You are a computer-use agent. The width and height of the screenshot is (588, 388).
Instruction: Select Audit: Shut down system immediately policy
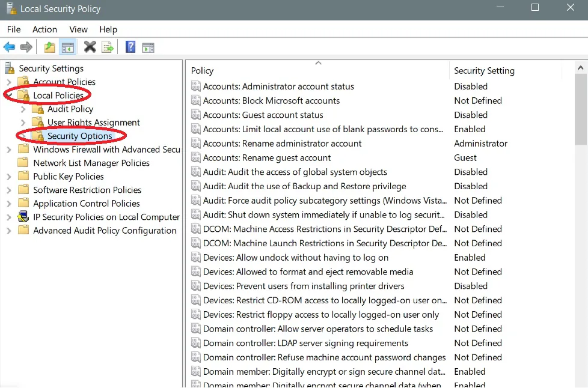[x=323, y=214]
